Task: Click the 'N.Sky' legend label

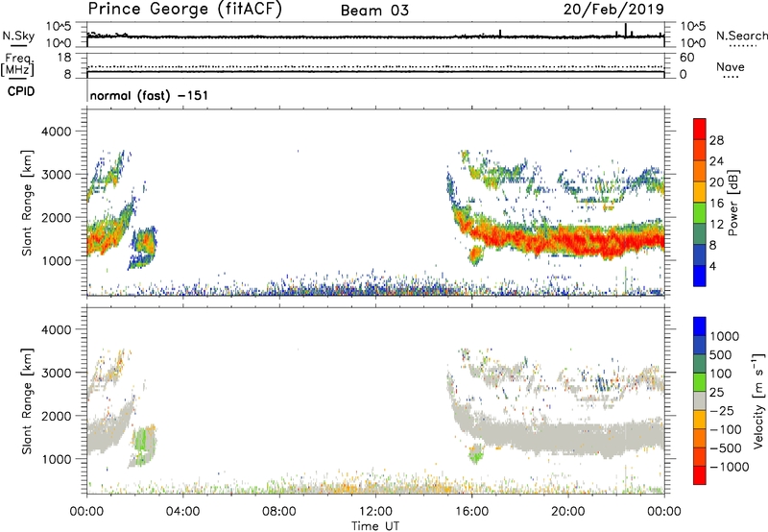Action: (x=18, y=36)
